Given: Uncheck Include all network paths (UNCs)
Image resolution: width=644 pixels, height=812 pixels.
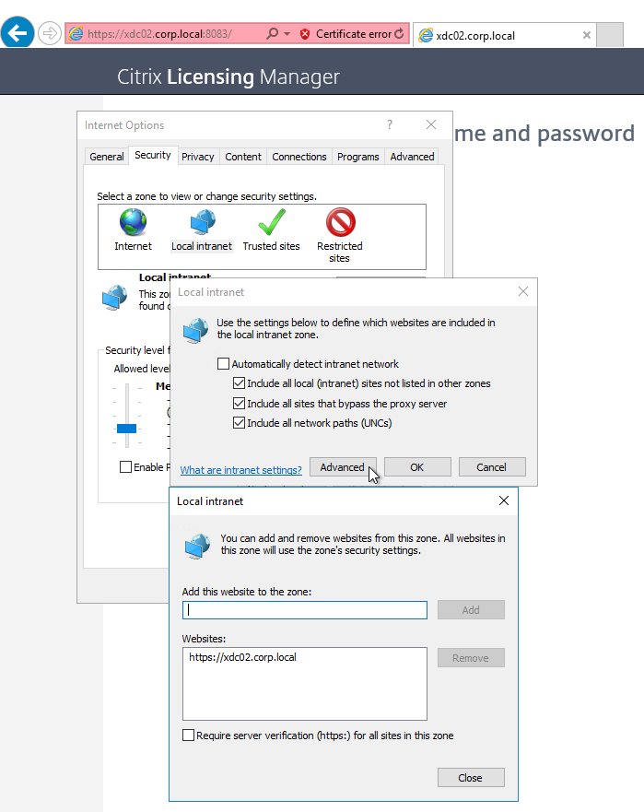Looking at the screenshot, I should pyautogui.click(x=239, y=422).
